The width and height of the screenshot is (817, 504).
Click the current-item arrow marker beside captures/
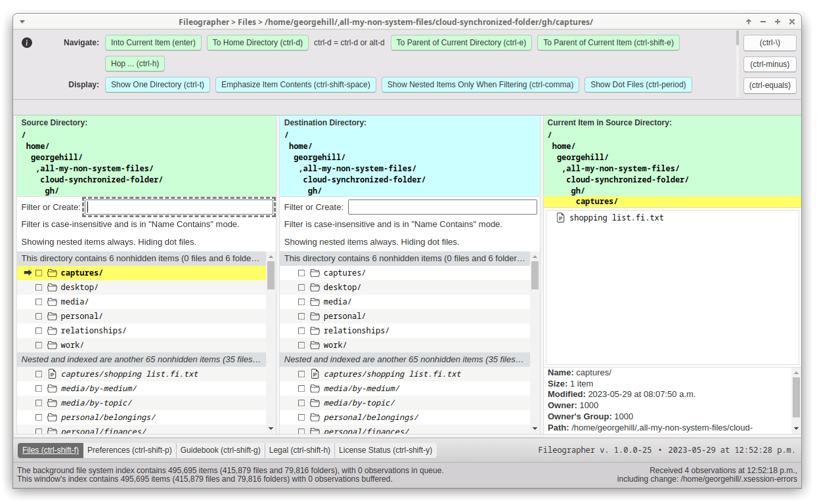[x=28, y=273]
